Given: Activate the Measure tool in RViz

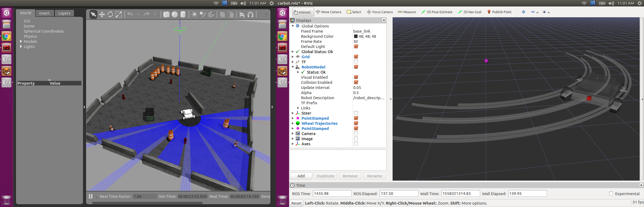Looking at the screenshot, I should (x=407, y=12).
